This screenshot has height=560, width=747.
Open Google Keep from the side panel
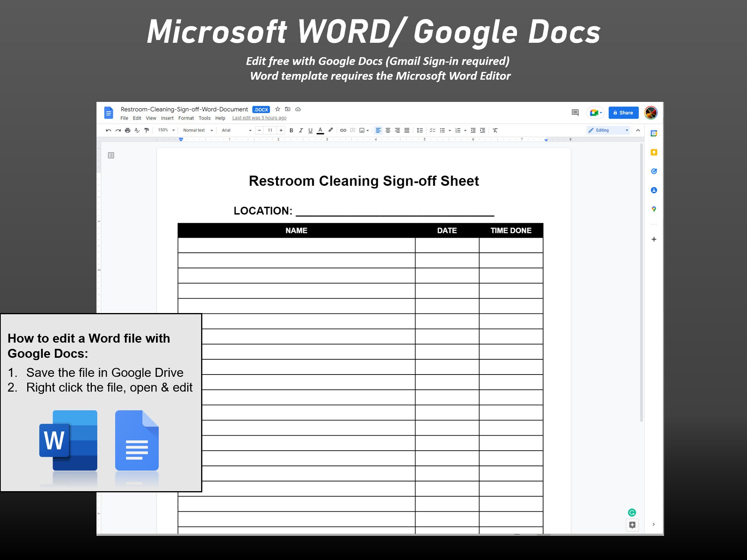(654, 152)
